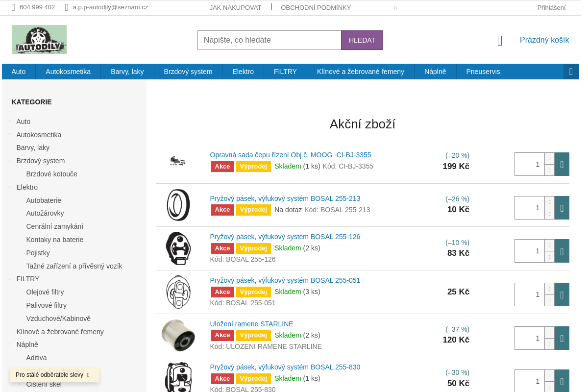The height and width of the screenshot is (392, 588).
Task: Open more menu items at navigation end
Action: [571, 72]
